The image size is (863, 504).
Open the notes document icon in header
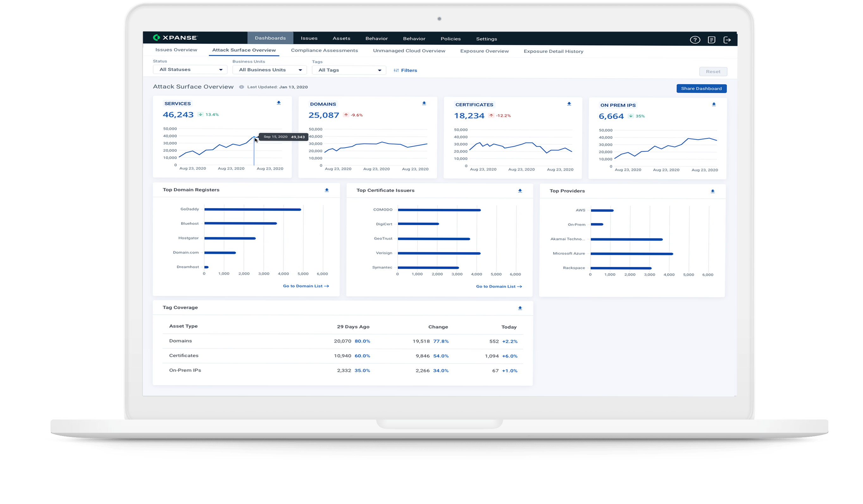711,40
